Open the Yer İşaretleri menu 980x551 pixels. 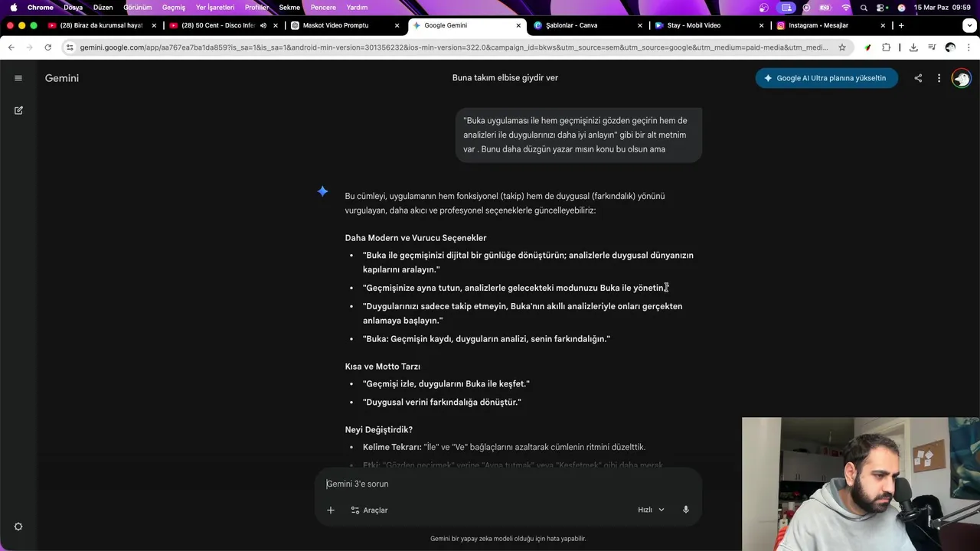[x=215, y=8]
